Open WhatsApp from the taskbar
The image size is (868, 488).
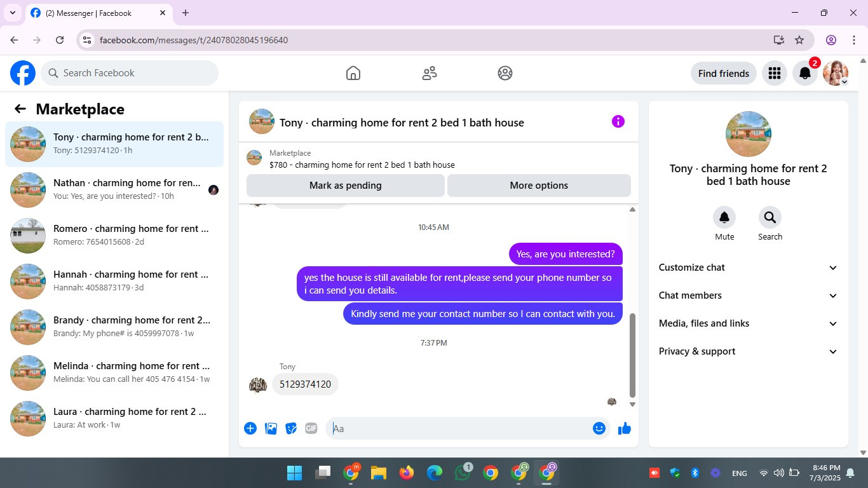tap(463, 473)
